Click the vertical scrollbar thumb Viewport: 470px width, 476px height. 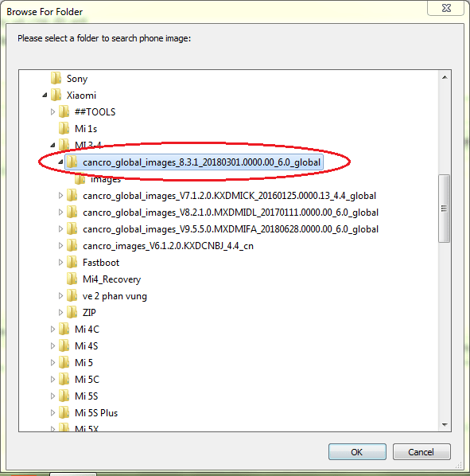click(445, 209)
